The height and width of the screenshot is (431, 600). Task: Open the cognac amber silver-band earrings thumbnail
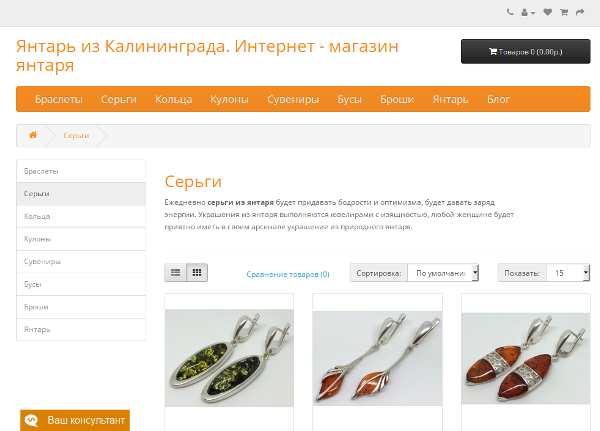point(526,358)
